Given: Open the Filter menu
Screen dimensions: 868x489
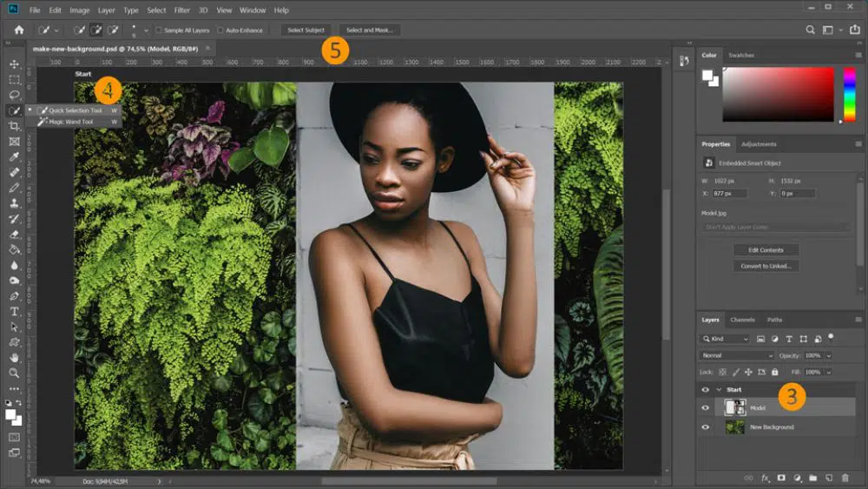Looking at the screenshot, I should pyautogui.click(x=181, y=10).
